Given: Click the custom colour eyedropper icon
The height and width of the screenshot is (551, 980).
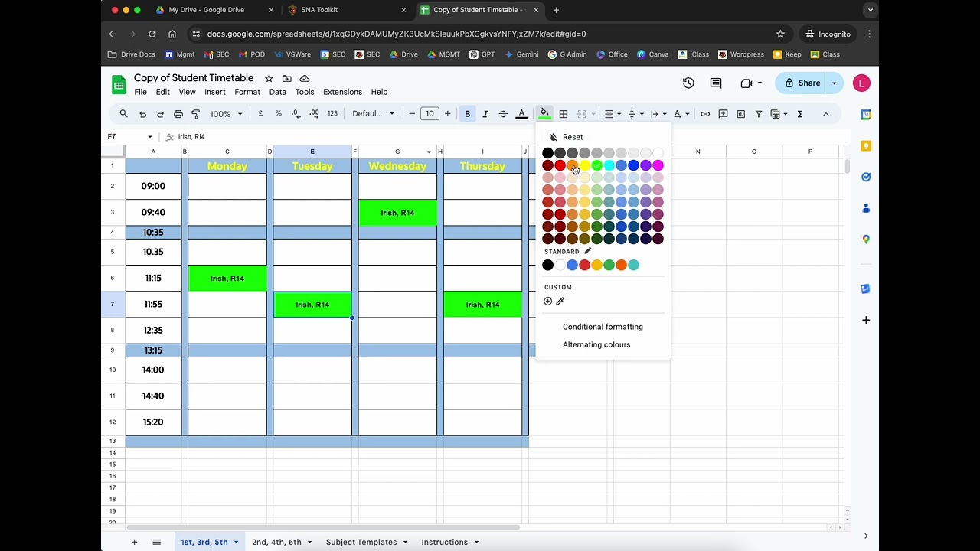Looking at the screenshot, I should (x=560, y=302).
